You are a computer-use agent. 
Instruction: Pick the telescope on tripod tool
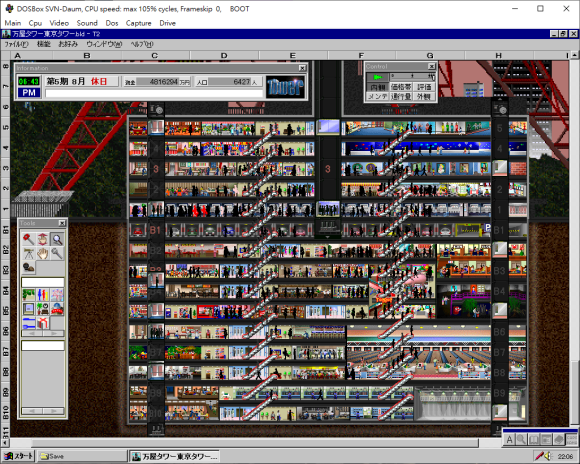tap(28, 253)
